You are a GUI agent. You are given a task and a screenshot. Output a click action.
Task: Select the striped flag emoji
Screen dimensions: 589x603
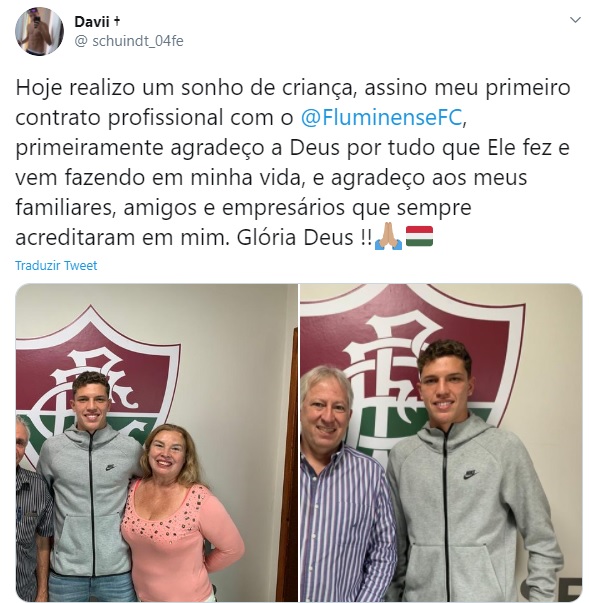[x=419, y=236]
